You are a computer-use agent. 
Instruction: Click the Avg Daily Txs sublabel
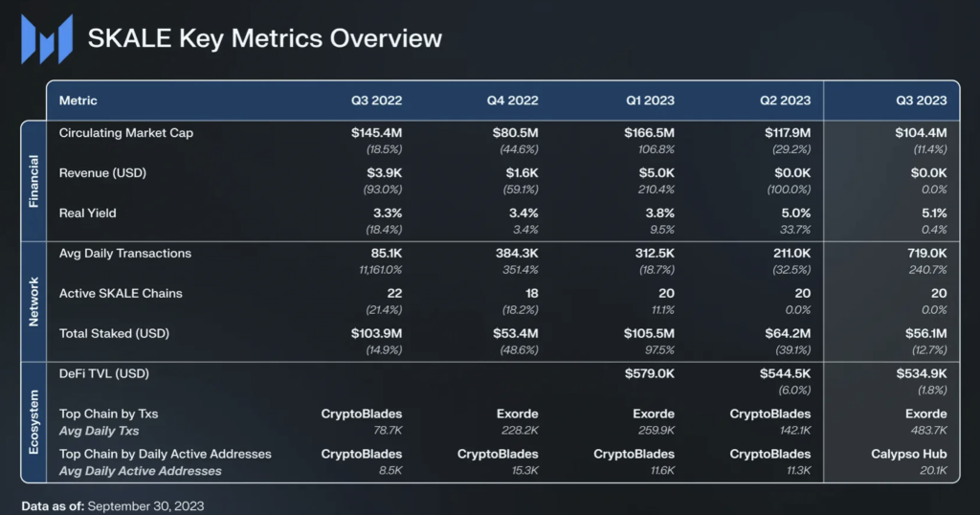pyautogui.click(x=99, y=431)
